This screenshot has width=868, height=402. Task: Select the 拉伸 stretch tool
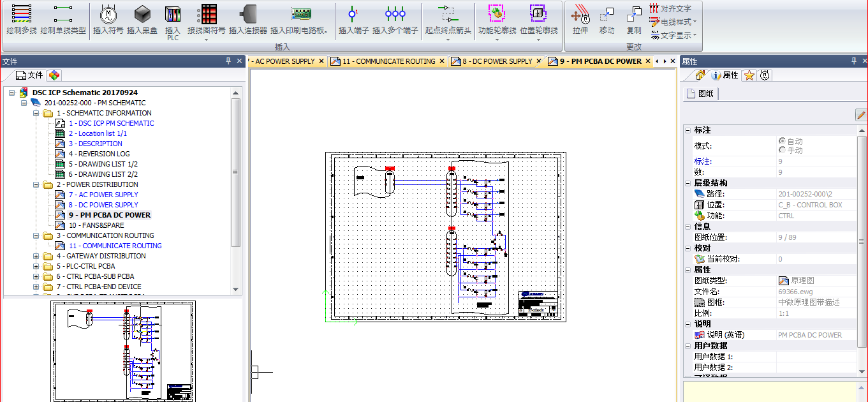click(580, 19)
